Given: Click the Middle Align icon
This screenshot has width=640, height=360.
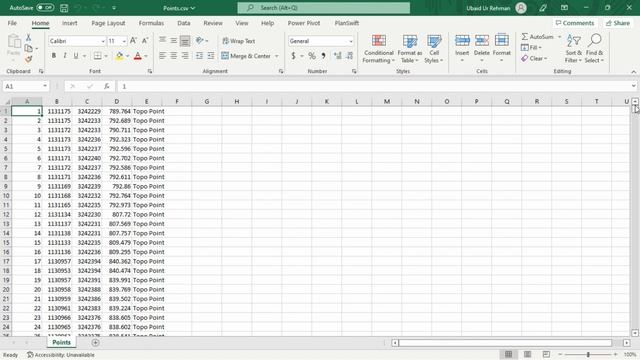Looking at the screenshot, I should point(173,40).
